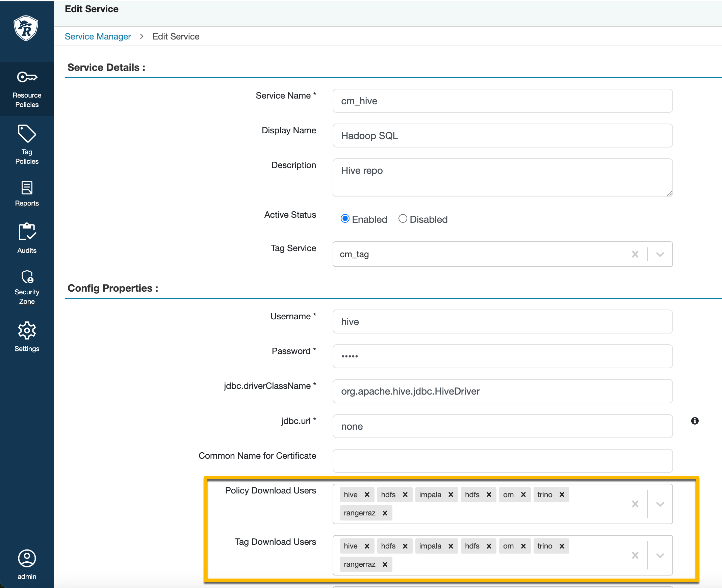Viewport: 722px width, 588px height.
Task: Expand Policy Download Users dropdown
Action: tap(660, 504)
